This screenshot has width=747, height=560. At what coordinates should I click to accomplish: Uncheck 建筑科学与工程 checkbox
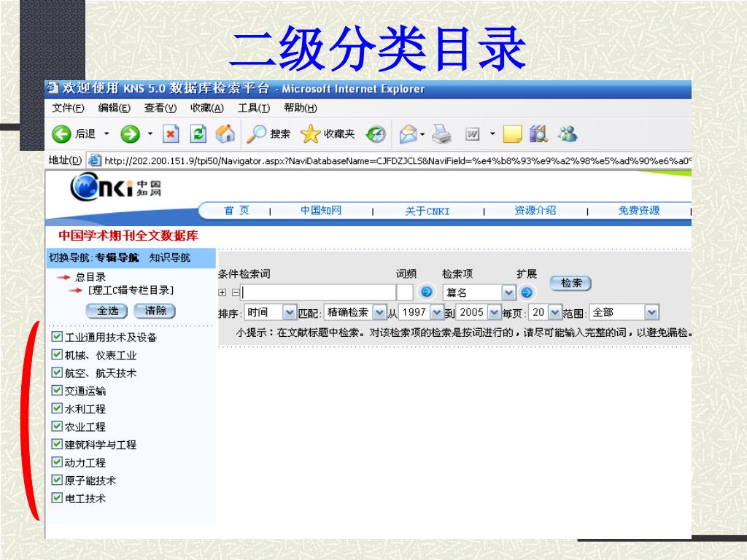(x=57, y=444)
